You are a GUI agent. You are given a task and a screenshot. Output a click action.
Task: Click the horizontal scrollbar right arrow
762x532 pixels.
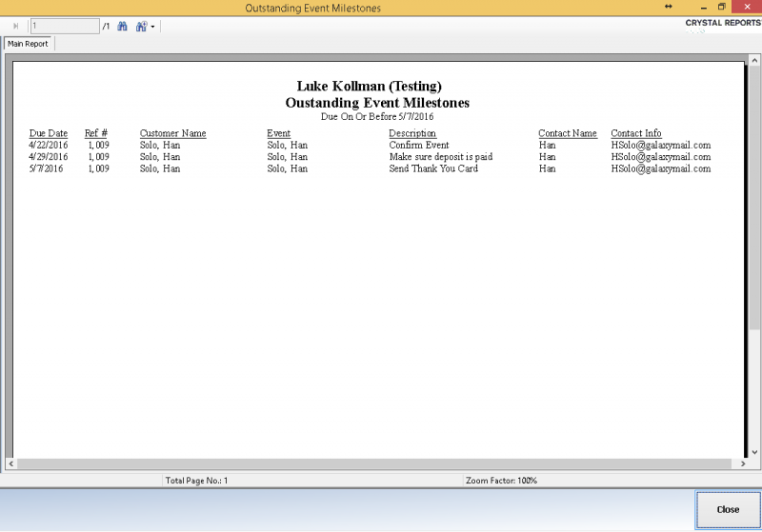pyautogui.click(x=743, y=463)
